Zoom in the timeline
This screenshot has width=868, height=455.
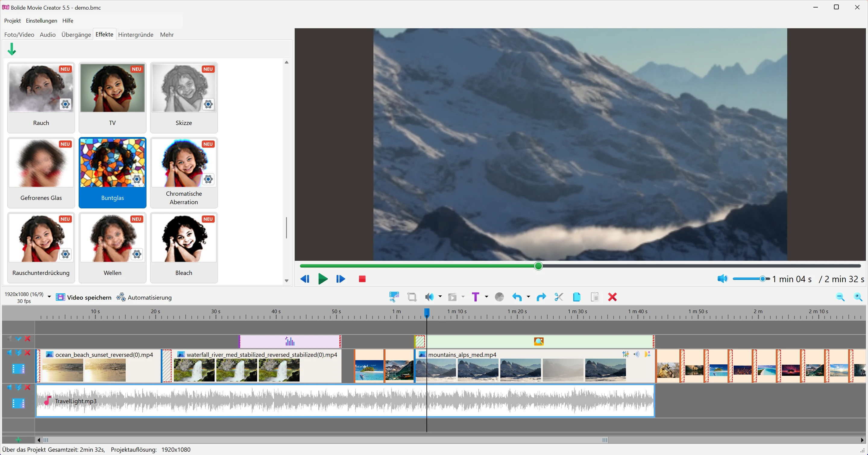point(858,297)
